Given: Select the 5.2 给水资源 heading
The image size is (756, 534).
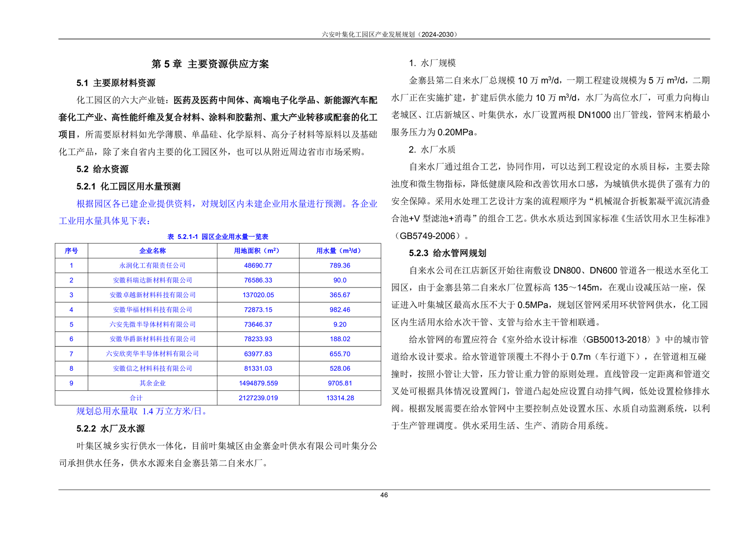Looking at the screenshot, I should click(102, 169).
